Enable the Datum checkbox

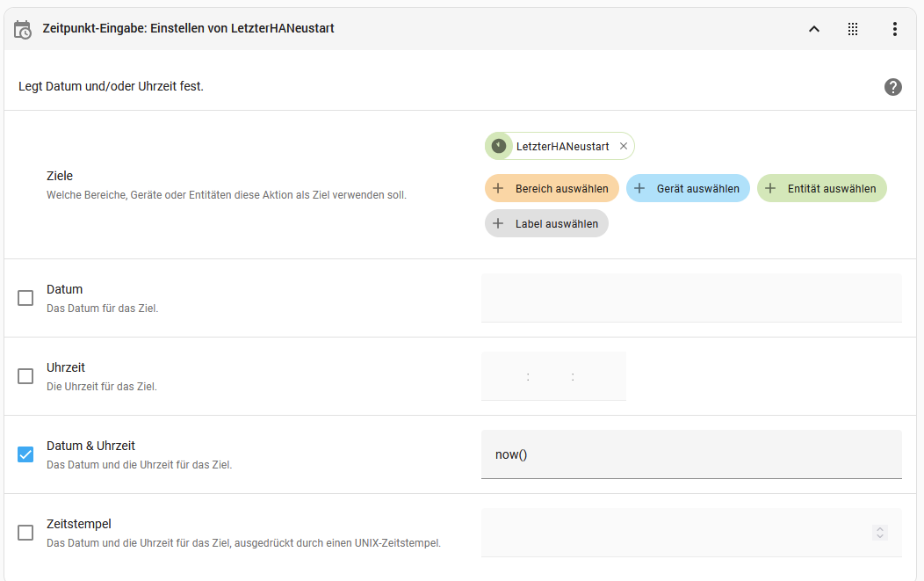click(x=25, y=298)
